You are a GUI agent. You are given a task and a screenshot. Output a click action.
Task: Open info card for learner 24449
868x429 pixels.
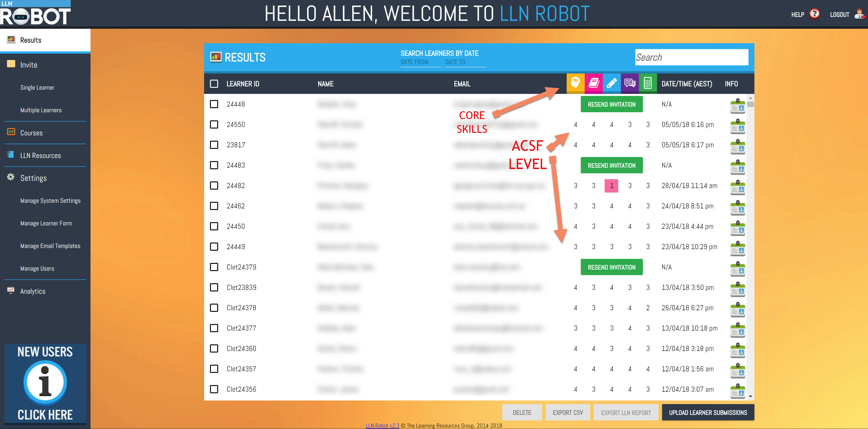click(738, 248)
